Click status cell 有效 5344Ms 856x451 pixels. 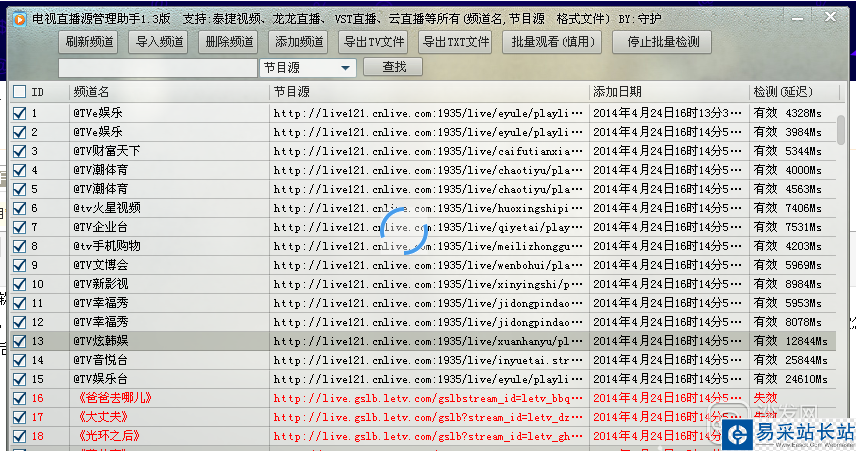[787, 151]
